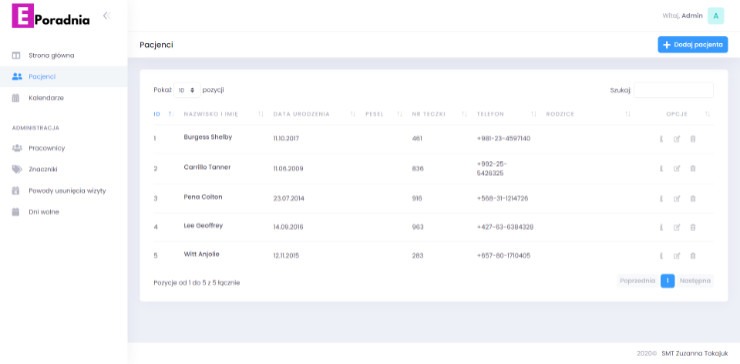Click the name Witt Anjolie

pyautogui.click(x=202, y=254)
